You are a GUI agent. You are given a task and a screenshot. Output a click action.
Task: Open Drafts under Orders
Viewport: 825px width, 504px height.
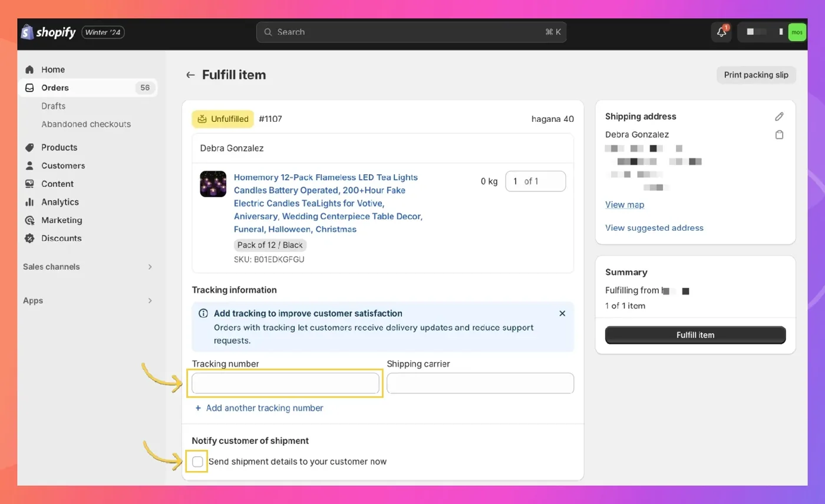click(53, 106)
